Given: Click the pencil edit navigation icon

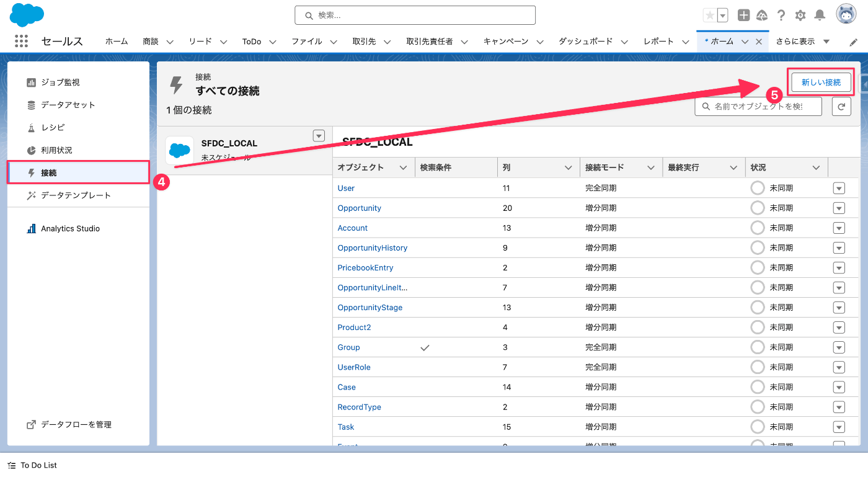Looking at the screenshot, I should click(x=853, y=42).
